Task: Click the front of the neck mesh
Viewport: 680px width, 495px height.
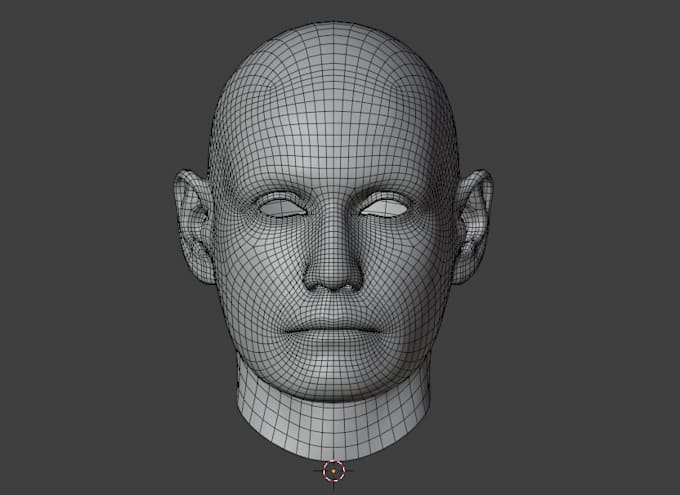Action: click(333, 427)
